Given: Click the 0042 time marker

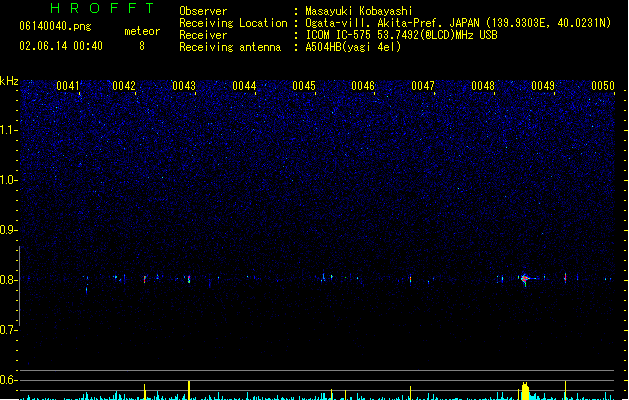Looking at the screenshot, I should (124, 86).
